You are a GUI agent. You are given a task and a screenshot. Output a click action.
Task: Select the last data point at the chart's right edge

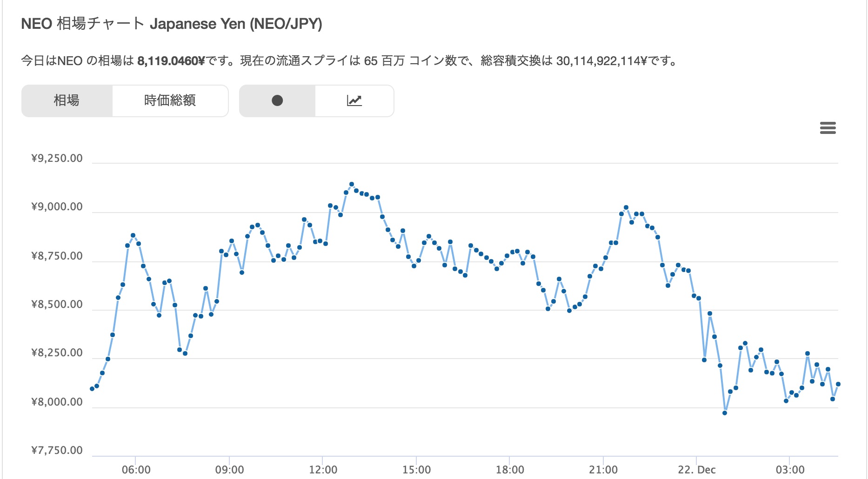pyautogui.click(x=838, y=384)
